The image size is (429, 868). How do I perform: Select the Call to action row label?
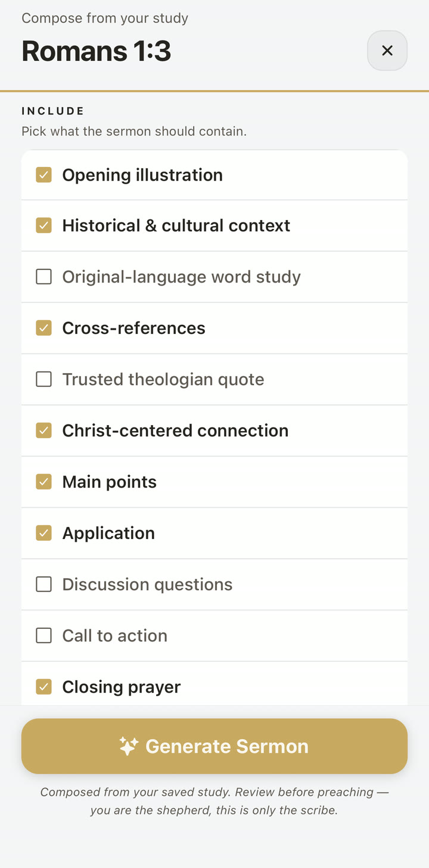coord(114,635)
